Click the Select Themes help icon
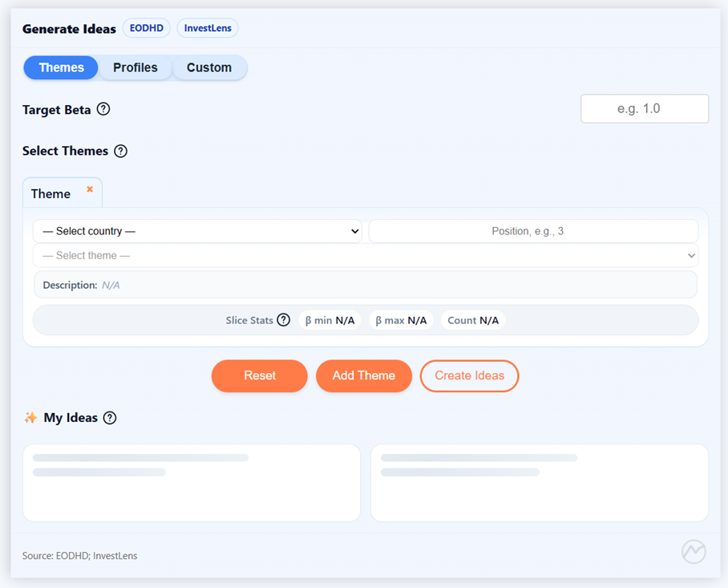 (x=120, y=151)
